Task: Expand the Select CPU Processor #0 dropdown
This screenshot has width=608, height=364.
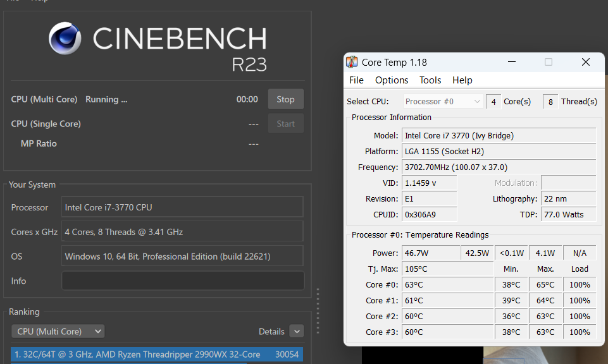Action: [444, 102]
